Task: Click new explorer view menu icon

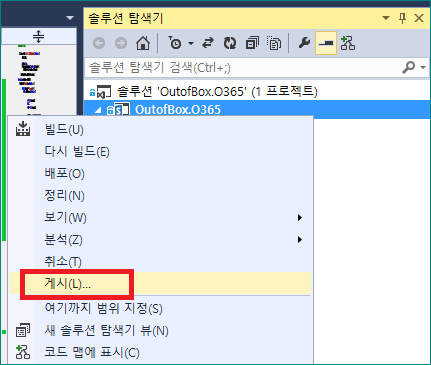Action: tap(23, 330)
